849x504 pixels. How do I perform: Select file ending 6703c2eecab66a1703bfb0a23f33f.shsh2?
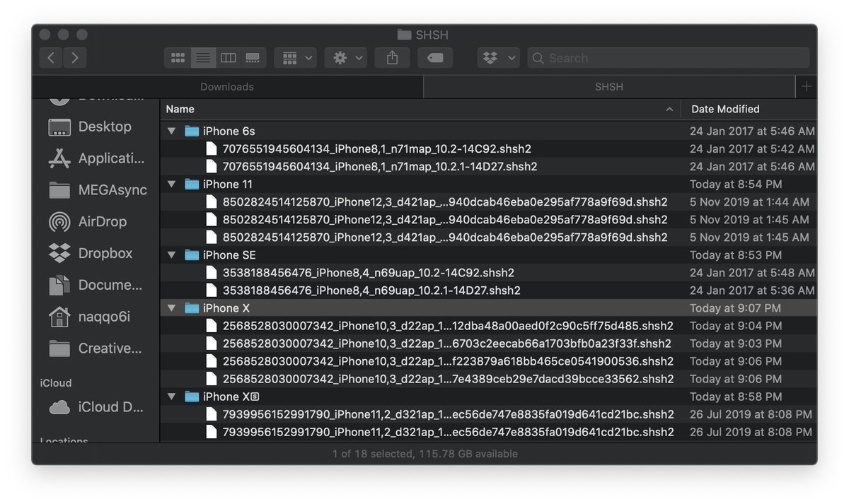(447, 344)
